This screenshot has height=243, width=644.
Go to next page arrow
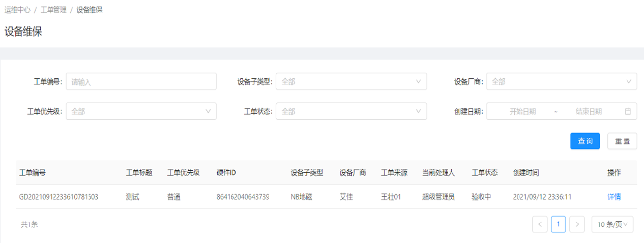pos(576,224)
